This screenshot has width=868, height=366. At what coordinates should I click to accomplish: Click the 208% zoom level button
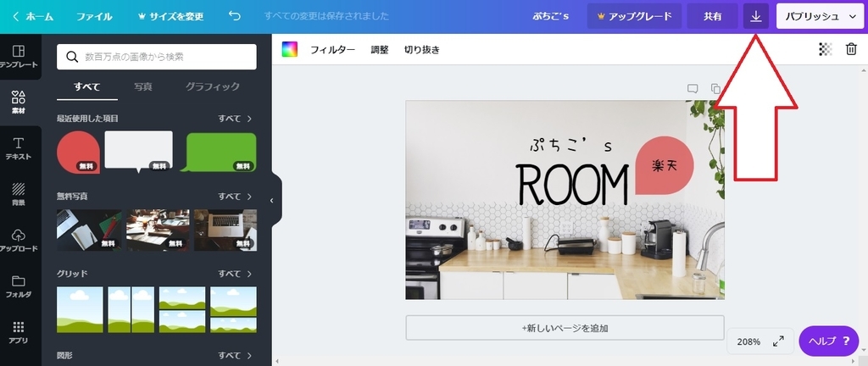coord(748,341)
